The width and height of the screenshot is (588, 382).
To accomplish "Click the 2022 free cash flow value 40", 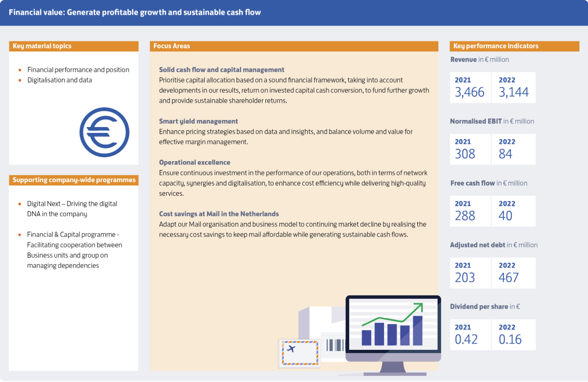I will (x=505, y=216).
